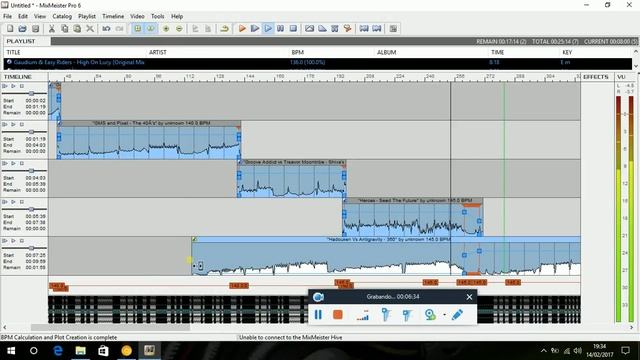Click the dark blue play-from-position toolbar button
The image size is (640, 360).
(255, 29)
